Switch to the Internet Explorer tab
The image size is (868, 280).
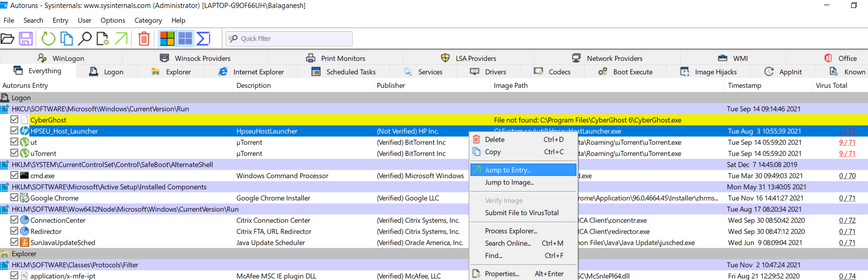click(x=251, y=72)
